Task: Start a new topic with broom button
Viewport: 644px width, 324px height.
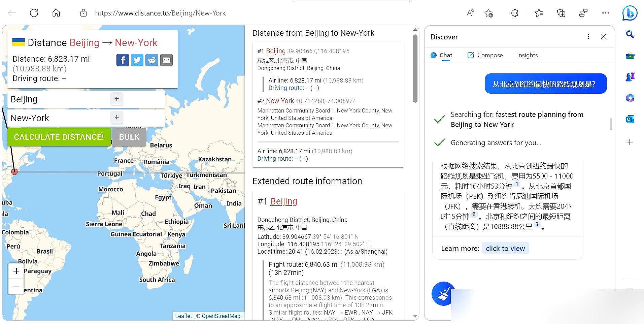Action: (x=443, y=294)
